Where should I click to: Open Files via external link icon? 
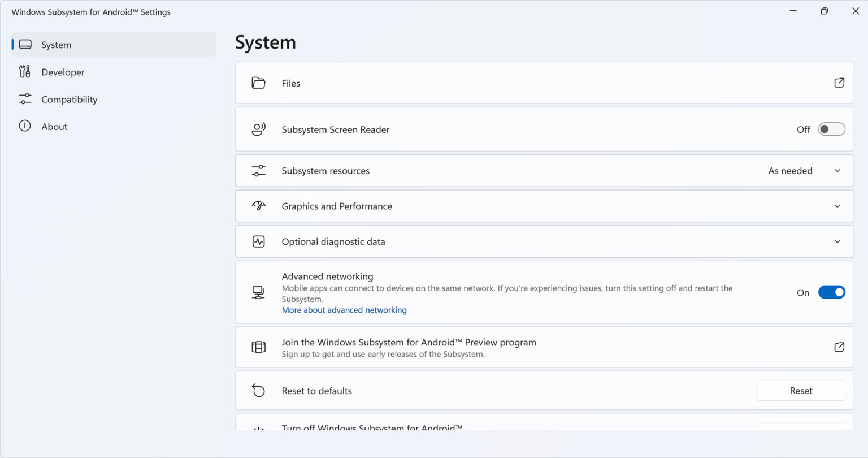pyautogui.click(x=839, y=83)
